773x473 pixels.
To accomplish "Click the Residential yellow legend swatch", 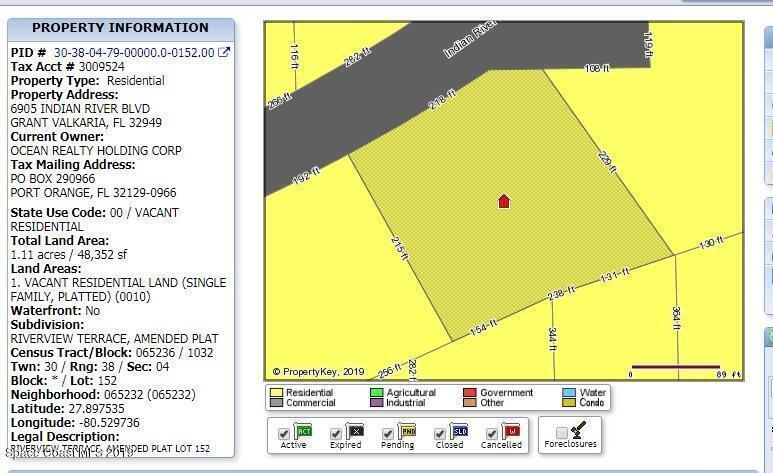I will [276, 393].
